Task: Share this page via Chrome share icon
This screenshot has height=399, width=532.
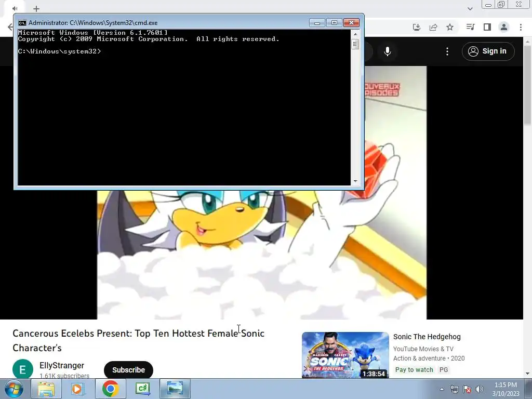Action: (433, 27)
